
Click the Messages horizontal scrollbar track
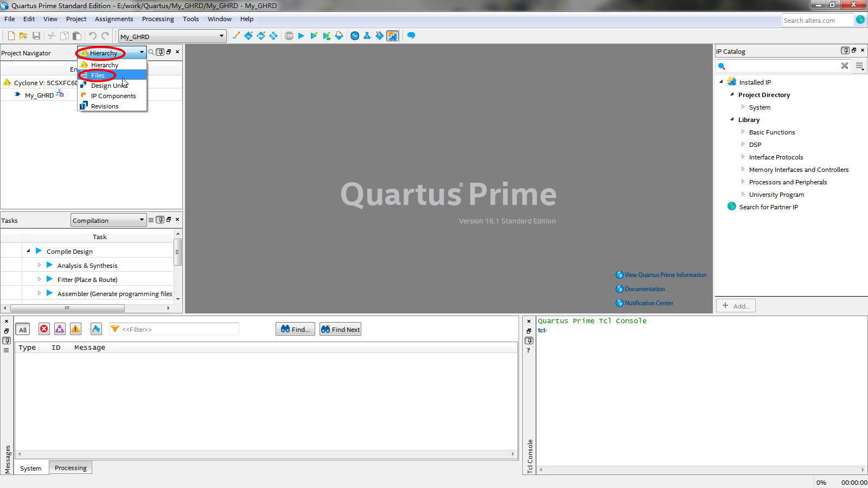[266, 454]
